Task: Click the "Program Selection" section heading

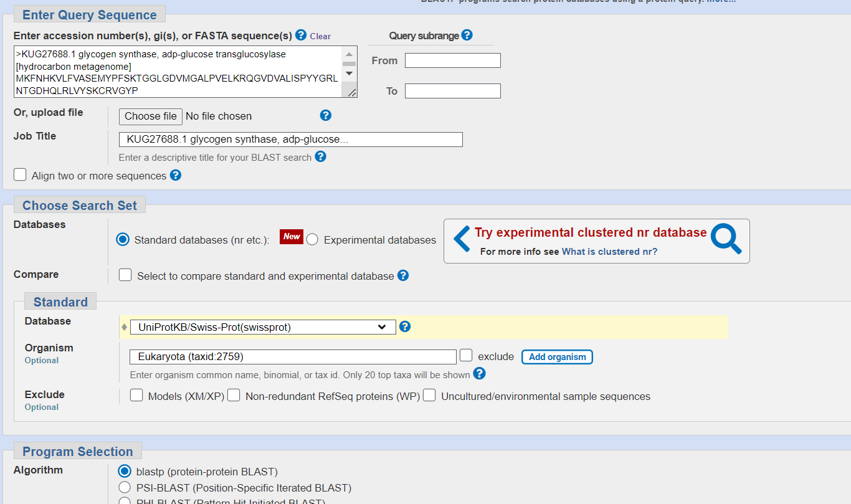Action: (x=78, y=452)
